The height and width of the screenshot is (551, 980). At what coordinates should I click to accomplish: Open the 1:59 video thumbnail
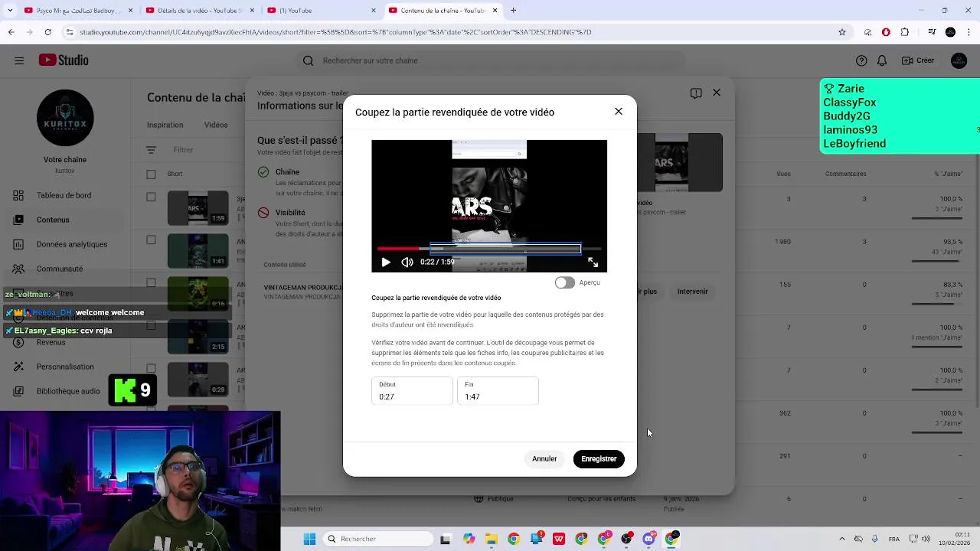(x=198, y=208)
